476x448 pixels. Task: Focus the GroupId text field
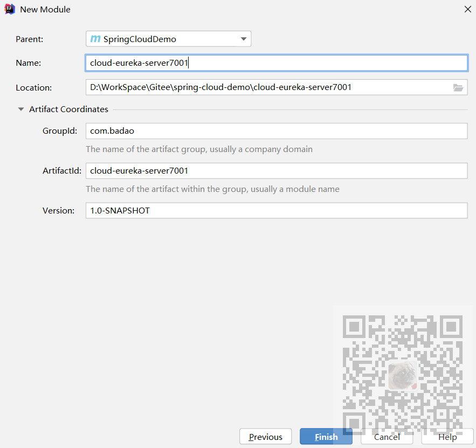point(276,131)
